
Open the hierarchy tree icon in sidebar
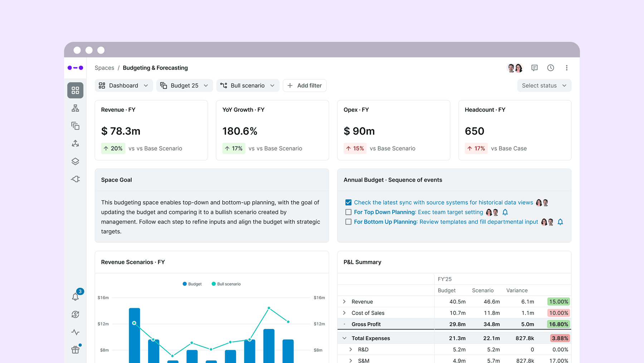tap(75, 108)
